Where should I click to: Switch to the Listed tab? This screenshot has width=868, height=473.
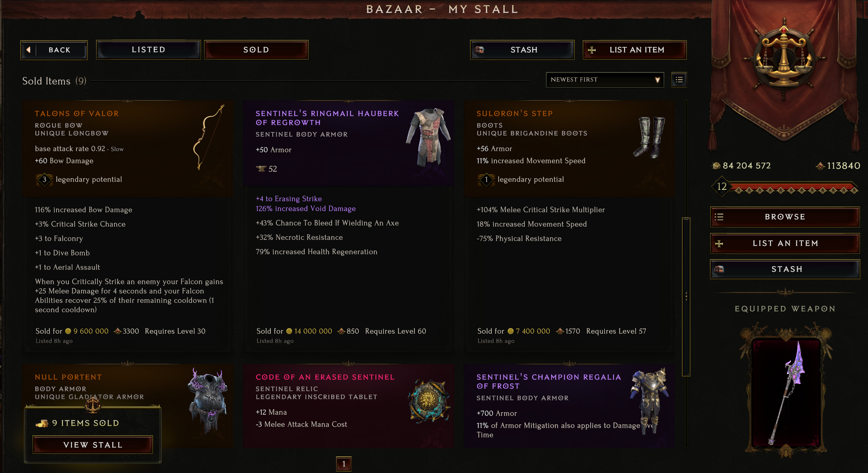148,50
